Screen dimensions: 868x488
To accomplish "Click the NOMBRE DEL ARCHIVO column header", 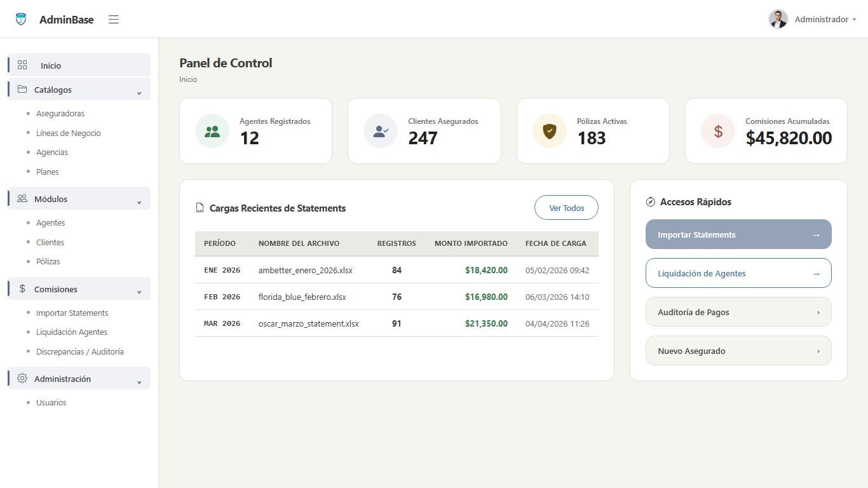I will 299,243.
